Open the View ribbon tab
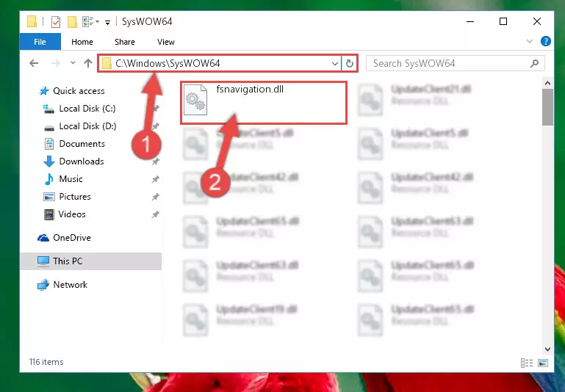 click(166, 42)
